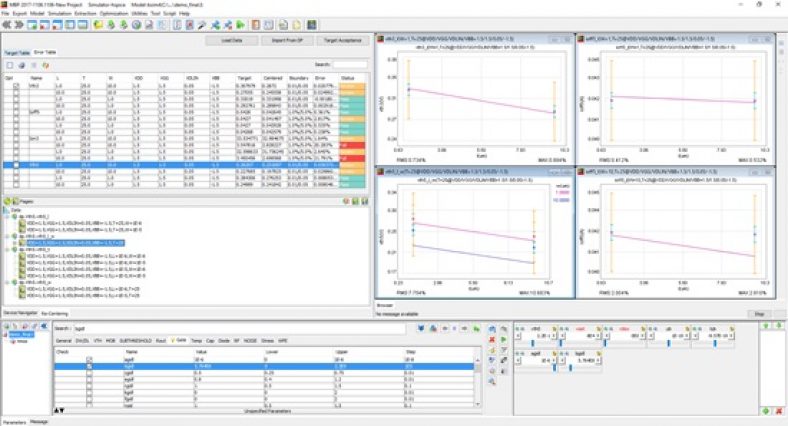Toggle the Opt checkbox on highlighted blue row
The height and width of the screenshot is (426, 788).
(x=14, y=164)
